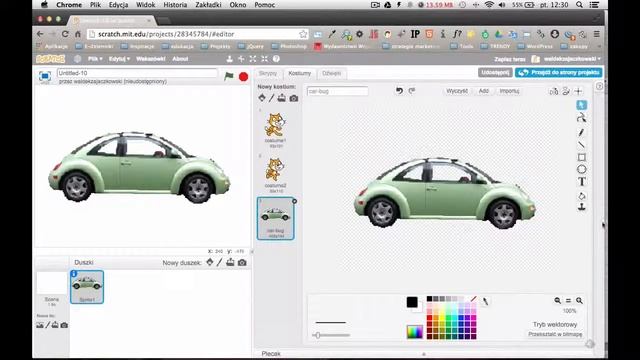Open sprite info on car thumbnail
This screenshot has width=640, height=360.
(x=74, y=273)
